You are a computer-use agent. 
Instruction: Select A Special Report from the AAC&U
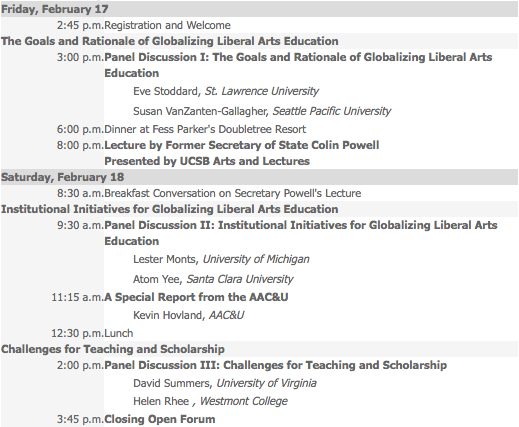(x=196, y=297)
